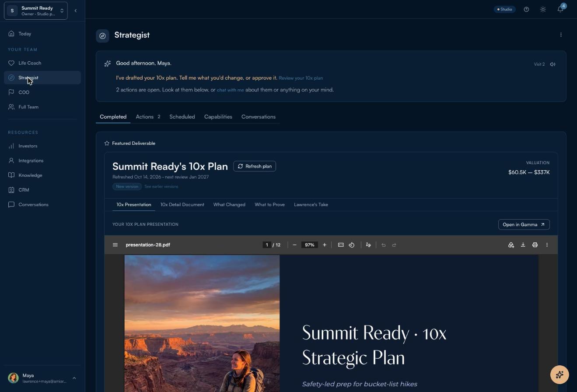Click the Studio plan badge
This screenshot has height=392, width=577.
tap(505, 9)
